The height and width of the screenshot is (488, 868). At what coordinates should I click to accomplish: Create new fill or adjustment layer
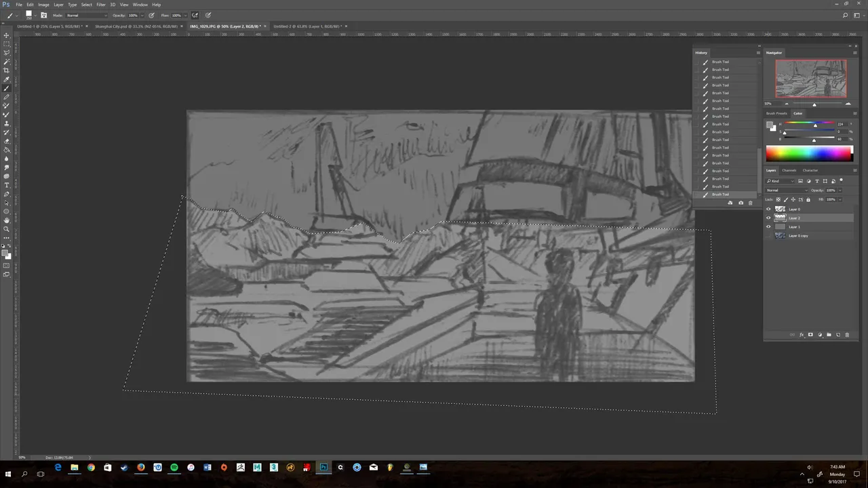click(x=820, y=335)
